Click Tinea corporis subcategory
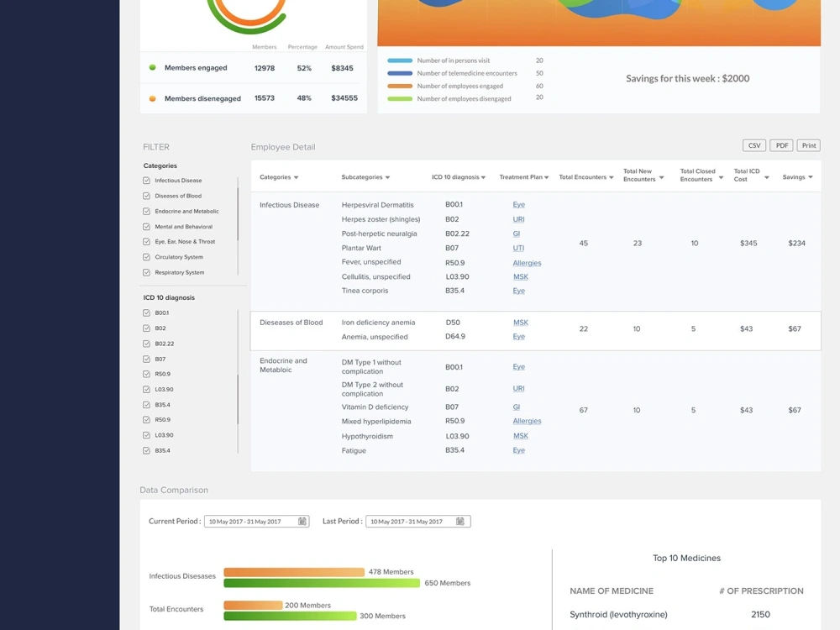The width and height of the screenshot is (840, 630). point(365,291)
